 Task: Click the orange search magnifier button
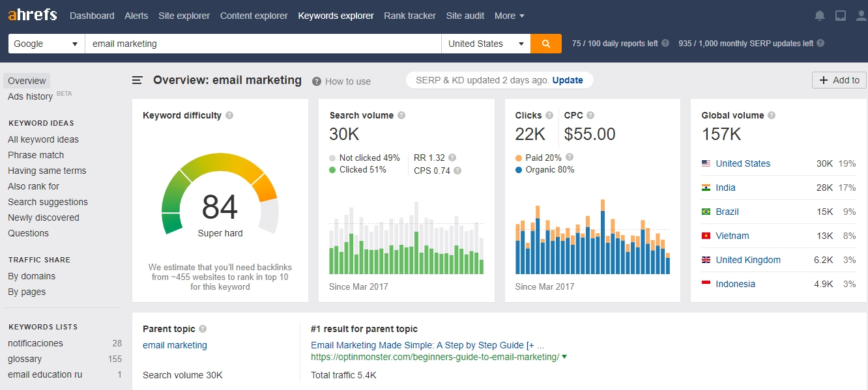pos(546,44)
